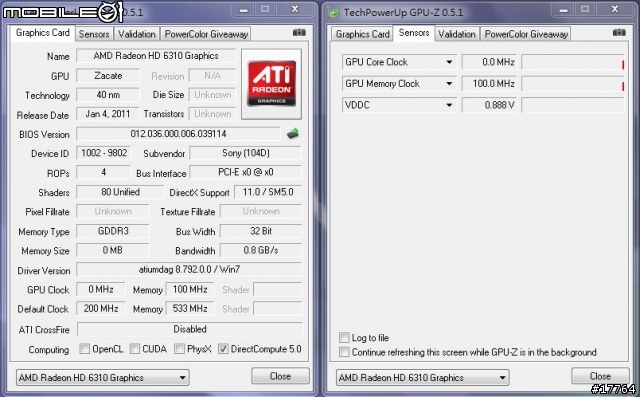Viewport: 640px width, 397px height.
Task: Click the GPU Memory Clock reading 100.0 MHz
Action: 489,84
